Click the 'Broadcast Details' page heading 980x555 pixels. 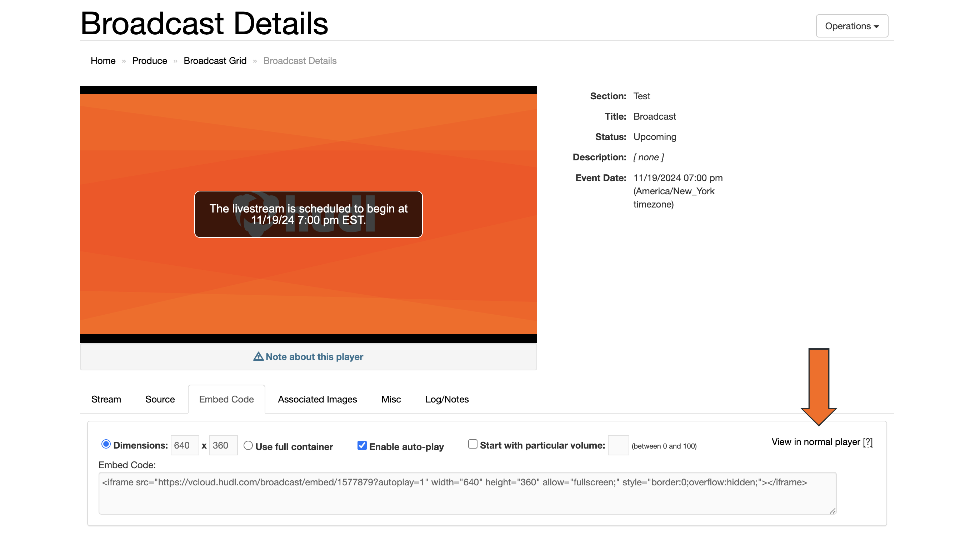tap(204, 23)
